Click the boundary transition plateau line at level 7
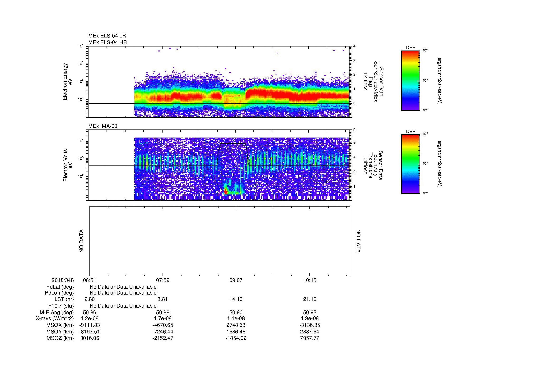 (x=232, y=144)
